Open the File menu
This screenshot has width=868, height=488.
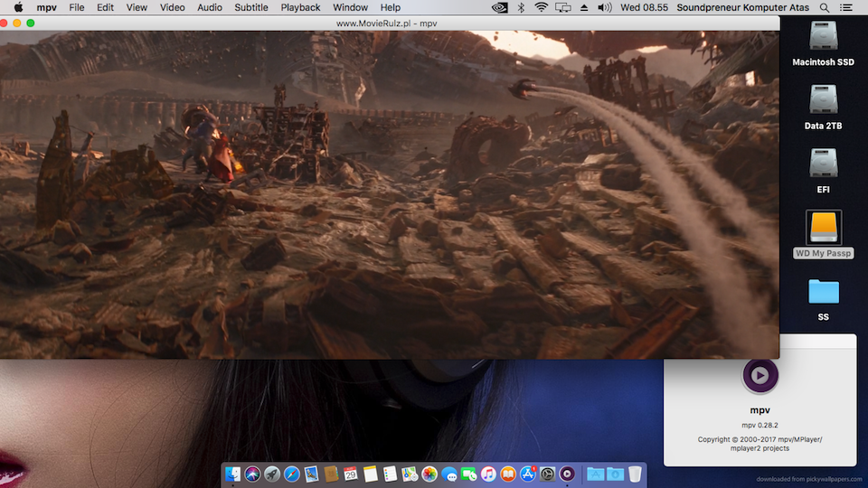click(x=76, y=7)
